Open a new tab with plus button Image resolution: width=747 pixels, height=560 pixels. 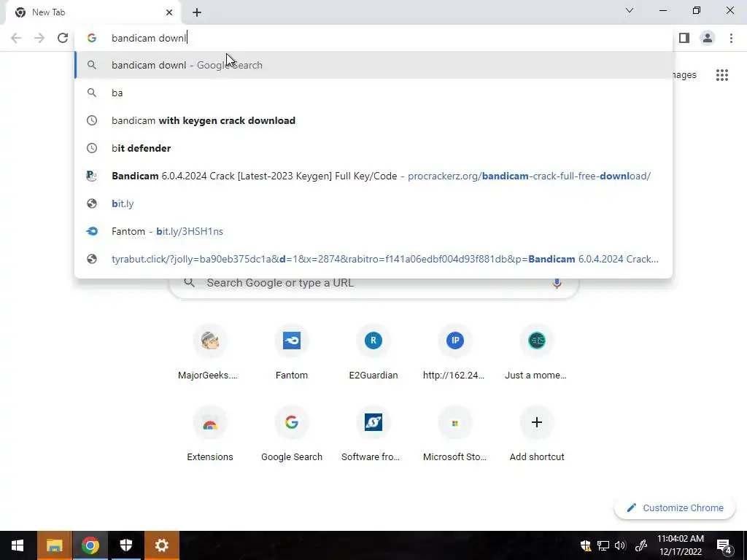197,12
